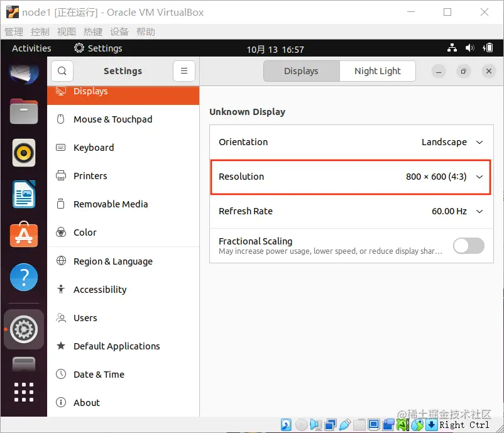The width and height of the screenshot is (504, 433).
Task: Launch Rhythmbox from the dock
Action: [24, 153]
